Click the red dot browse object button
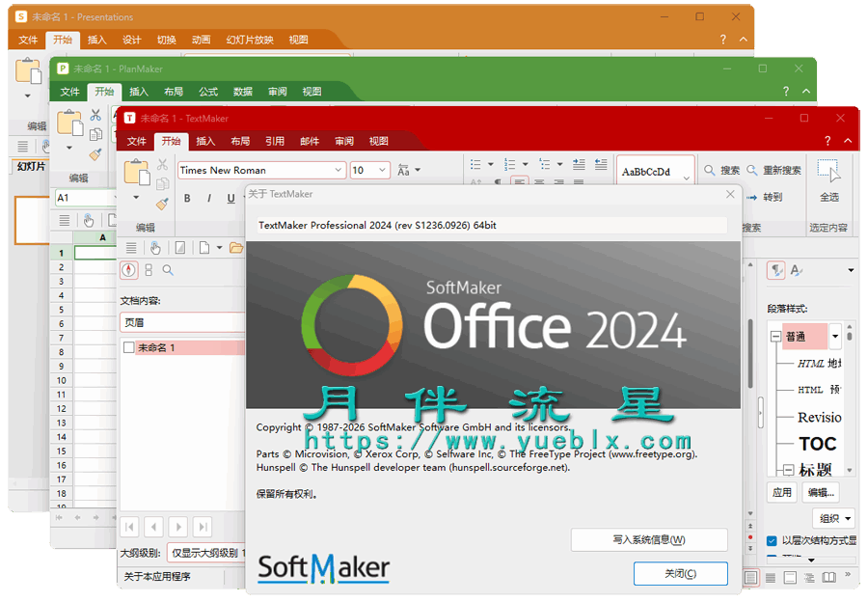Screen dimensions: 868x602 (x=750, y=537)
